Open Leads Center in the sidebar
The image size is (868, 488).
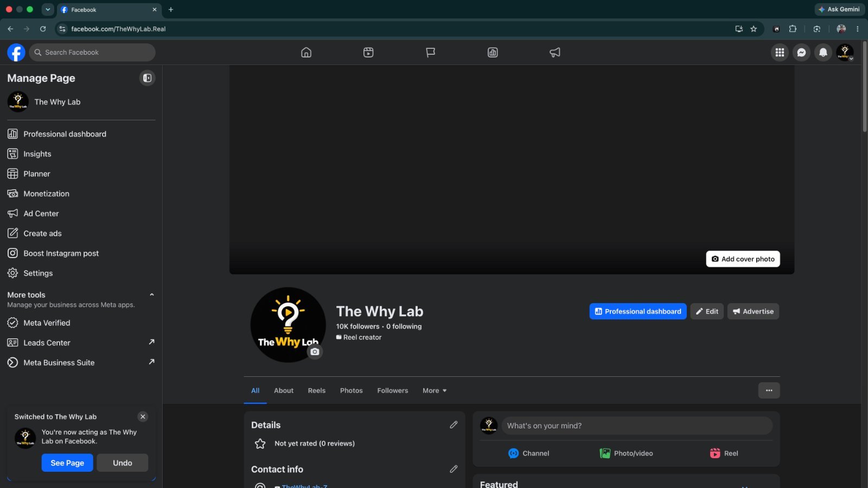(81, 343)
